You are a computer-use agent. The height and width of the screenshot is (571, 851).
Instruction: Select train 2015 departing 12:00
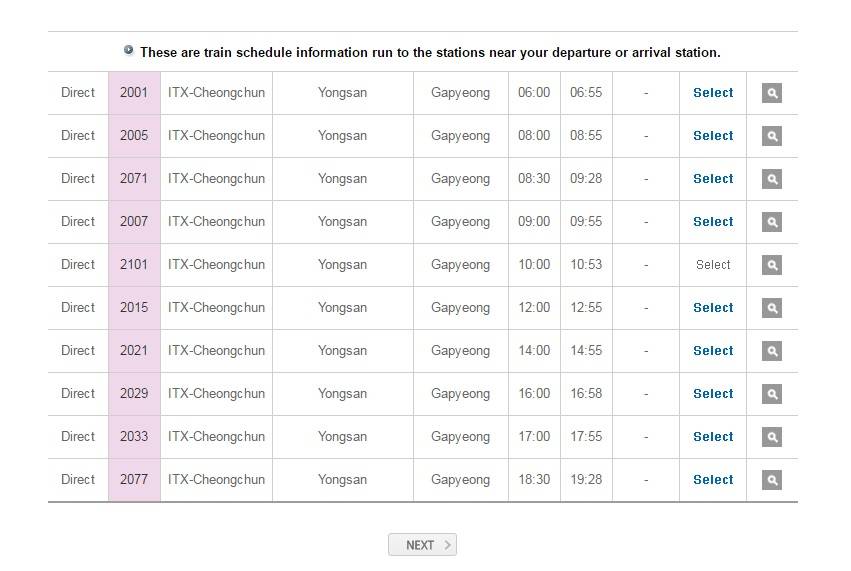coord(713,308)
